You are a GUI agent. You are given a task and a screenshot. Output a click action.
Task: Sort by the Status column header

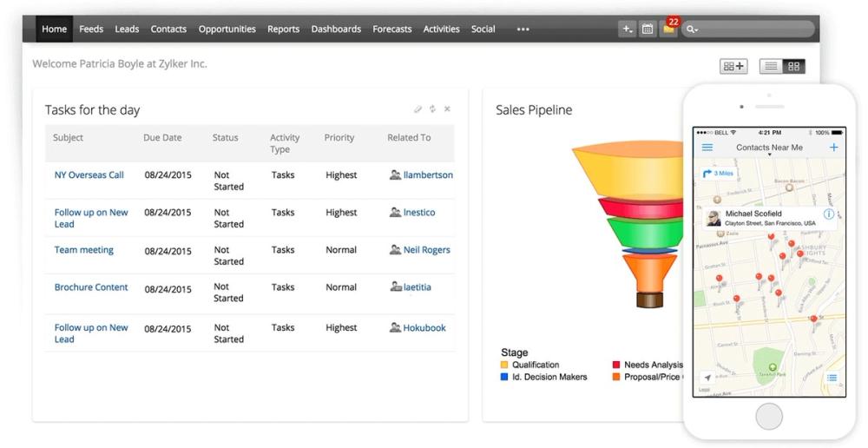tap(226, 137)
